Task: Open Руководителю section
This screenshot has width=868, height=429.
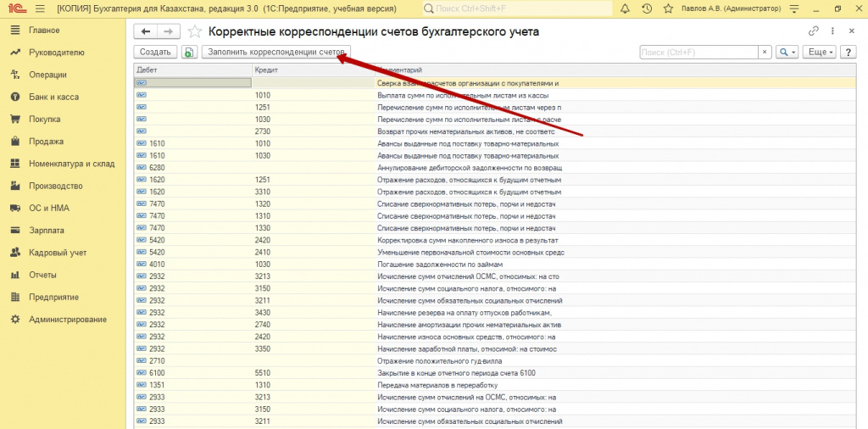Action: 57,53
